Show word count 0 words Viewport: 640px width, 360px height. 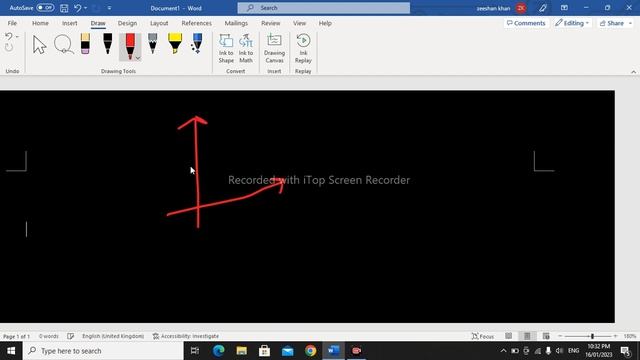[x=49, y=336]
